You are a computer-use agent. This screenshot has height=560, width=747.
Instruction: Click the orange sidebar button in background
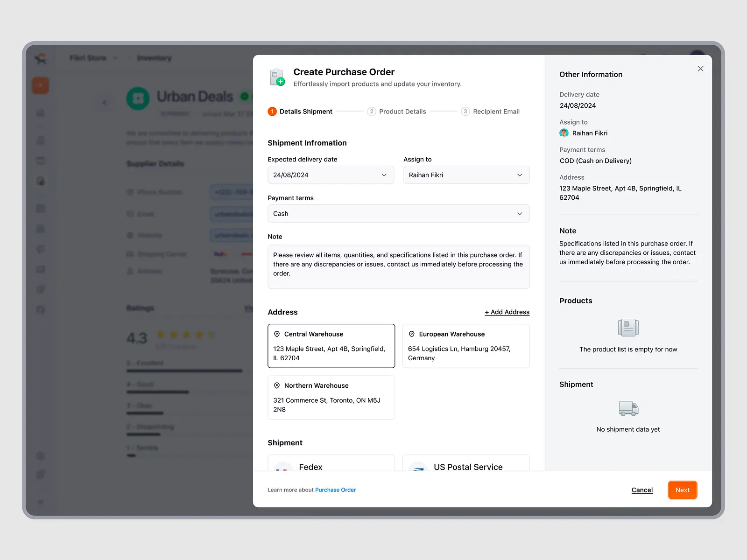(x=41, y=85)
